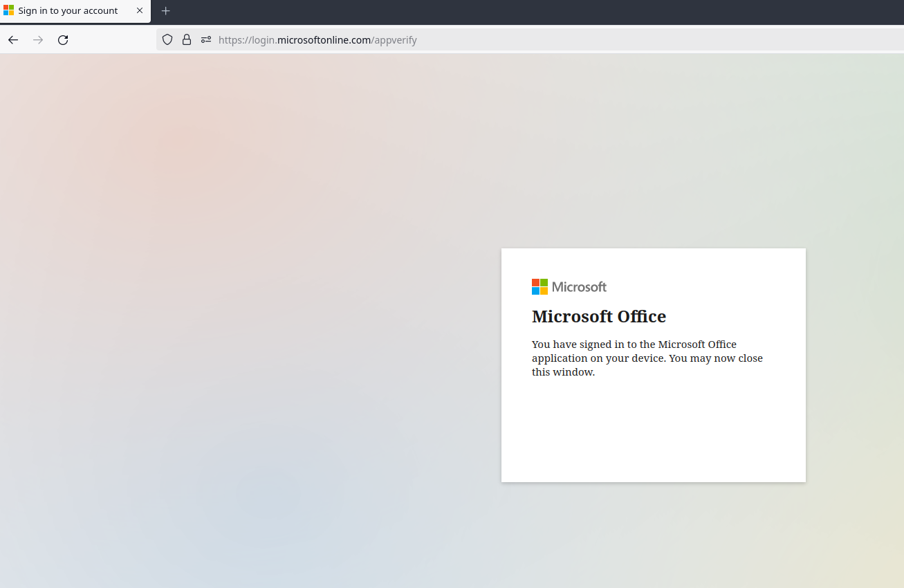Open a new browser tab

tap(165, 11)
